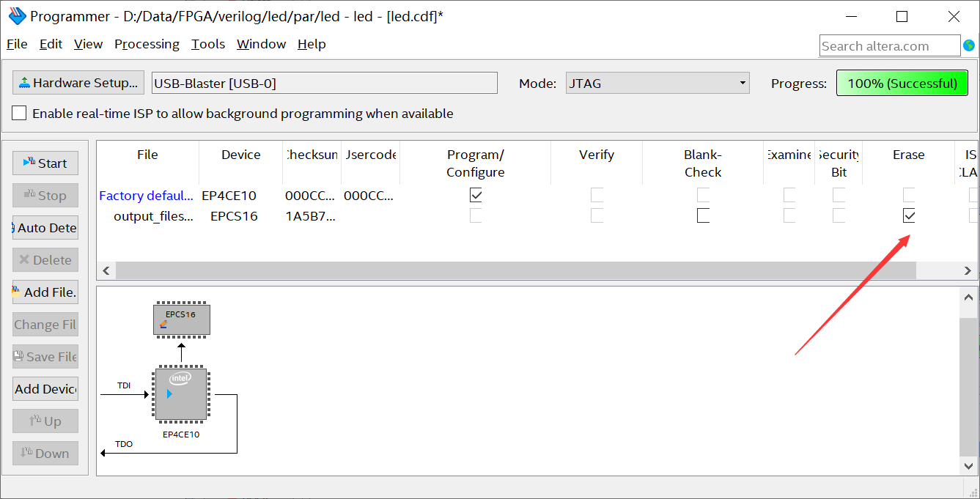This screenshot has width=980, height=499.
Task: Move the entry with the Up button
Action: point(45,421)
